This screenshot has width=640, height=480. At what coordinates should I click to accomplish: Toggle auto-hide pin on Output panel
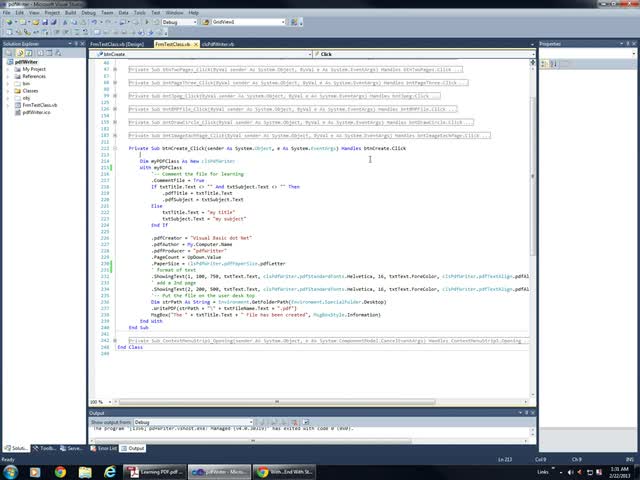pos(527,413)
